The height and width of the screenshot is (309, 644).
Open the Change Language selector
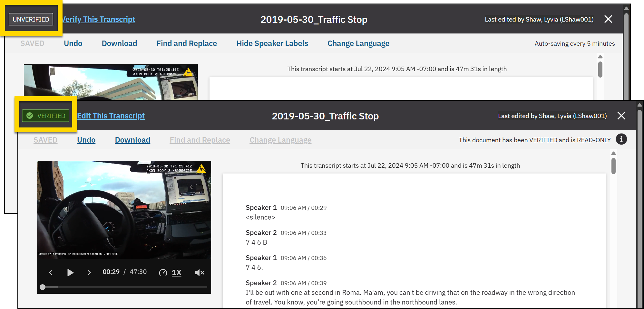[x=358, y=43]
